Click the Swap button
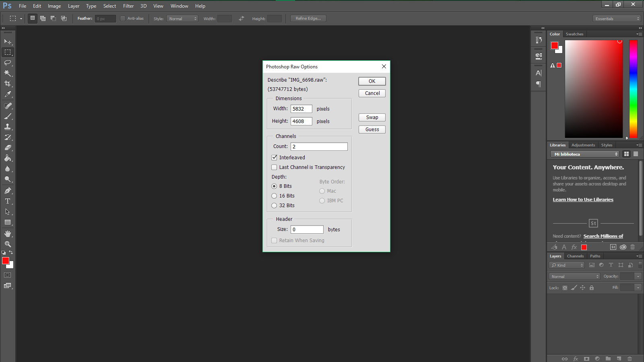 (372, 117)
